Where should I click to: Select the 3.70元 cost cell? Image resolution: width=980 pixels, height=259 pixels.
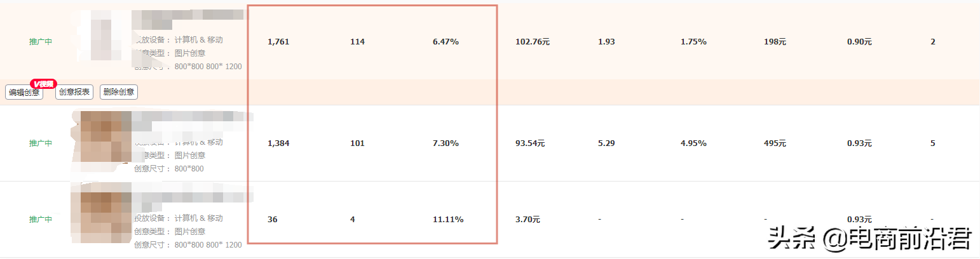pyautogui.click(x=527, y=220)
